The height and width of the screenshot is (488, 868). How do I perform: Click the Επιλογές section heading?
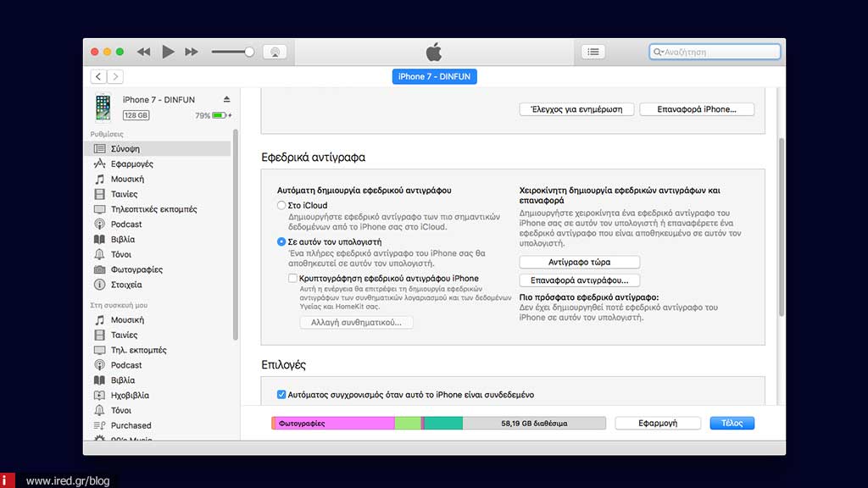(x=283, y=364)
